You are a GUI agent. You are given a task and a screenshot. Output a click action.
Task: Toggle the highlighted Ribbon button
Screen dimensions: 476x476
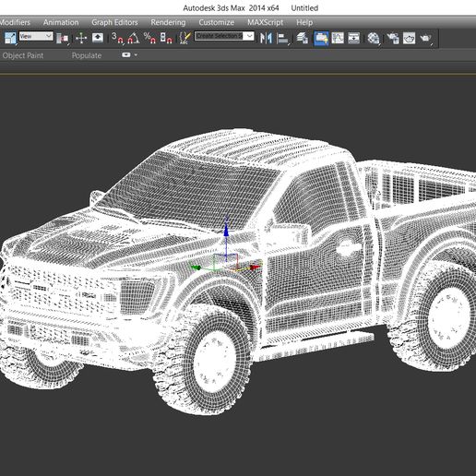[x=321, y=38]
